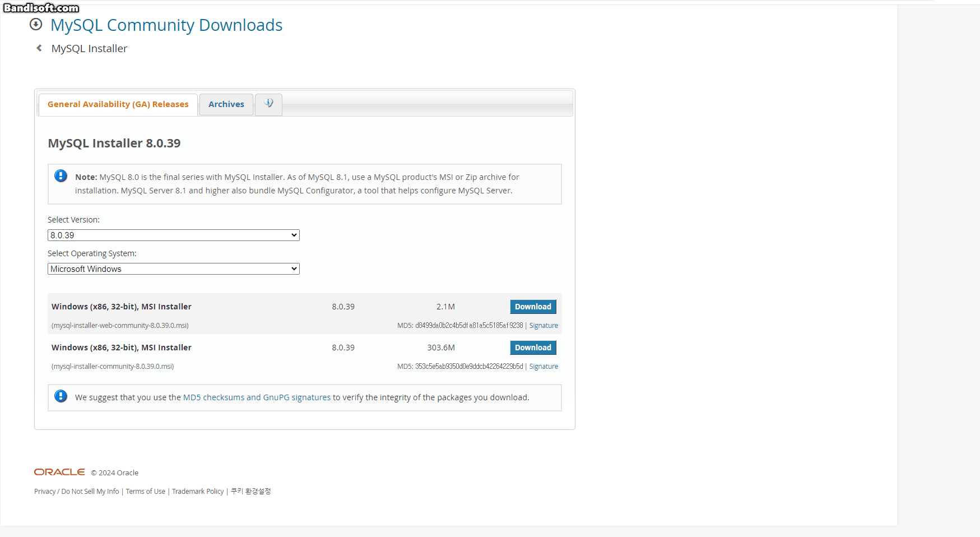
Task: Open Trademark Policy footer link
Action: coord(198,492)
